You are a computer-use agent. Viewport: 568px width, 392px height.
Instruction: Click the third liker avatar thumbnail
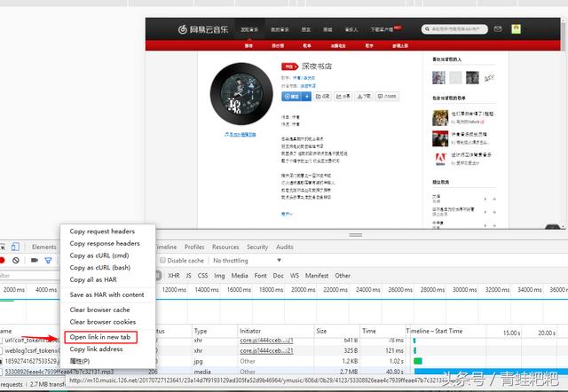tap(472, 77)
